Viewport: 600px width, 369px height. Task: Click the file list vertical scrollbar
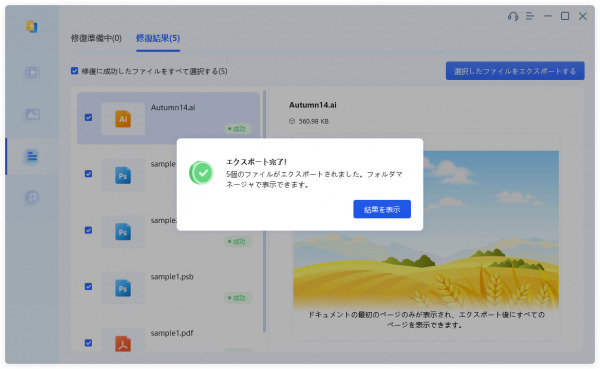[x=264, y=211]
